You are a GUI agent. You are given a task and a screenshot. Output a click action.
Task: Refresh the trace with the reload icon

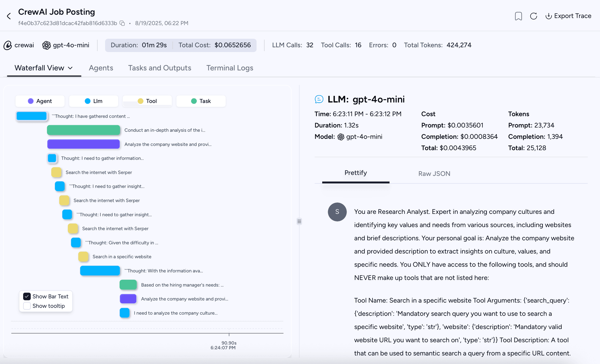click(533, 16)
